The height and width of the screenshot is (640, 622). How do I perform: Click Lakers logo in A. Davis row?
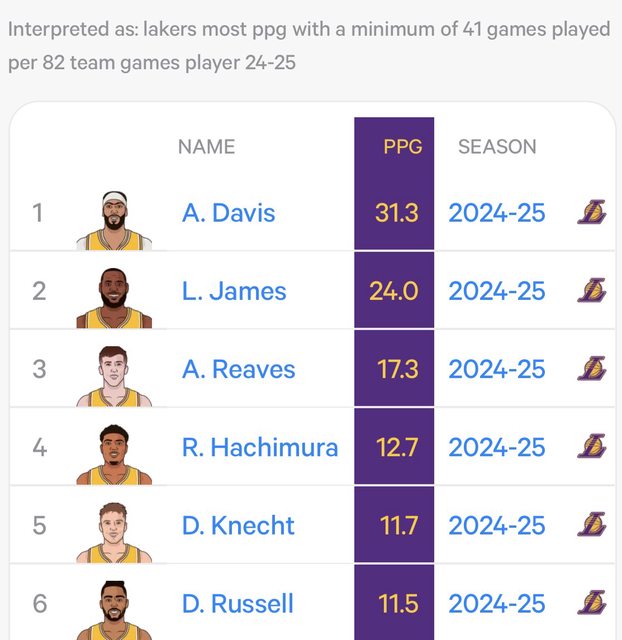coord(592,213)
